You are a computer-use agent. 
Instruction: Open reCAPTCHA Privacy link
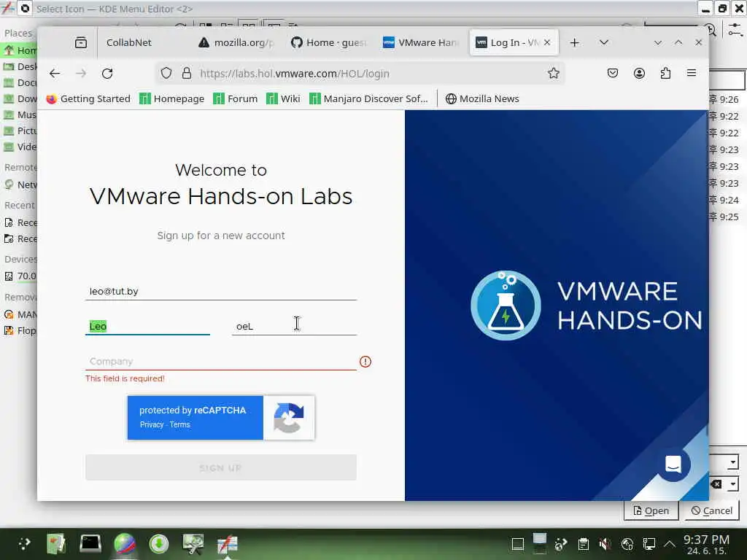[152, 424]
